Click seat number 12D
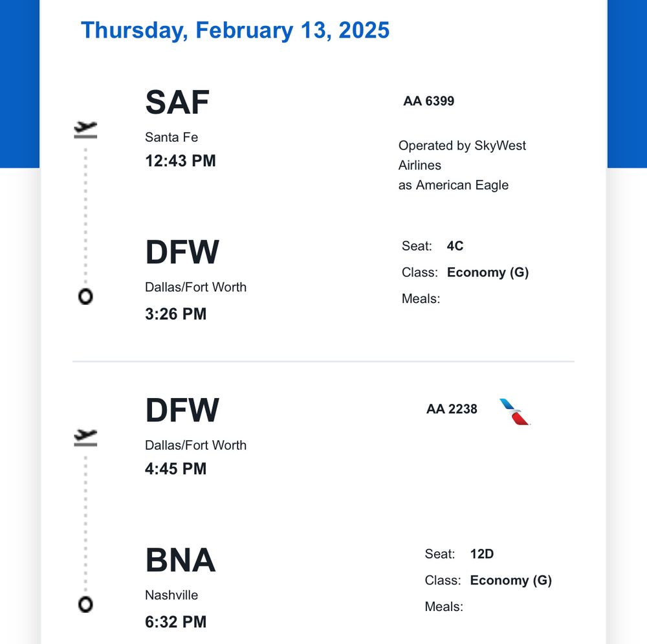 482,554
